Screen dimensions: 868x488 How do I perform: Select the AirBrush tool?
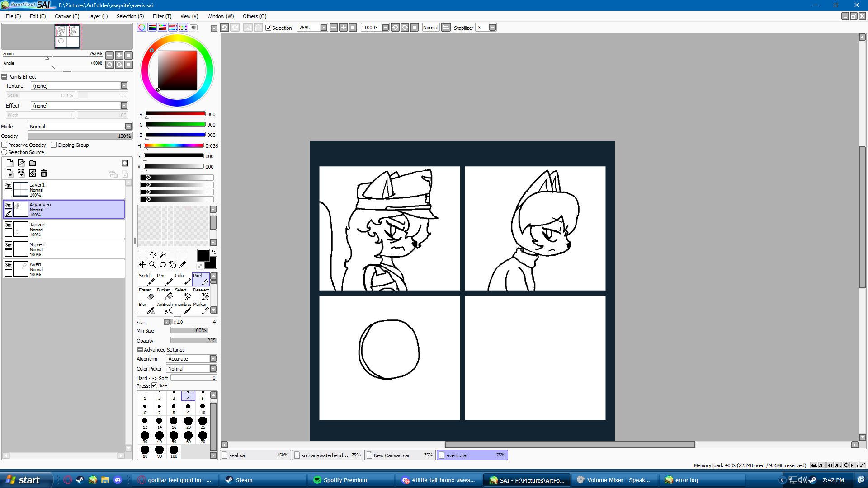pos(165,308)
